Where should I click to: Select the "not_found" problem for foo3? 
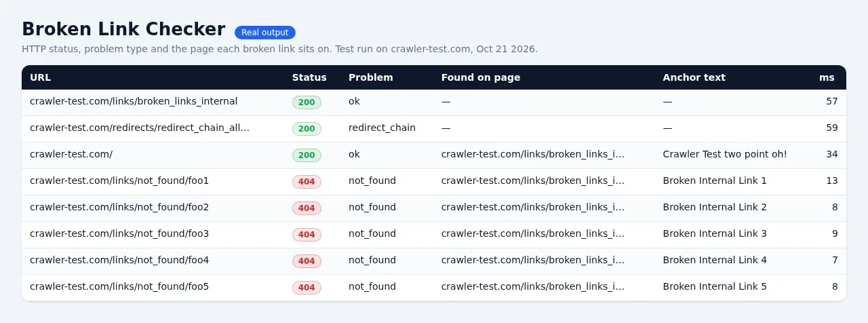click(x=372, y=233)
